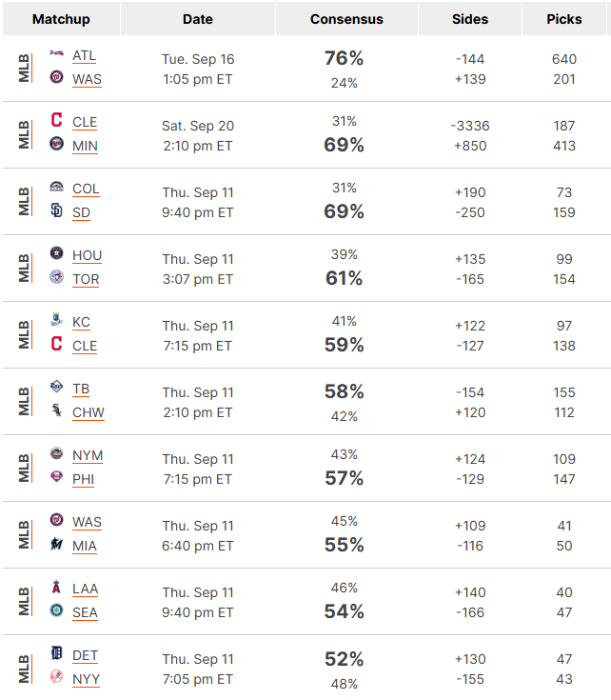Open the ATL team link
Screen dimensions: 611x700
pyautogui.click(x=85, y=56)
